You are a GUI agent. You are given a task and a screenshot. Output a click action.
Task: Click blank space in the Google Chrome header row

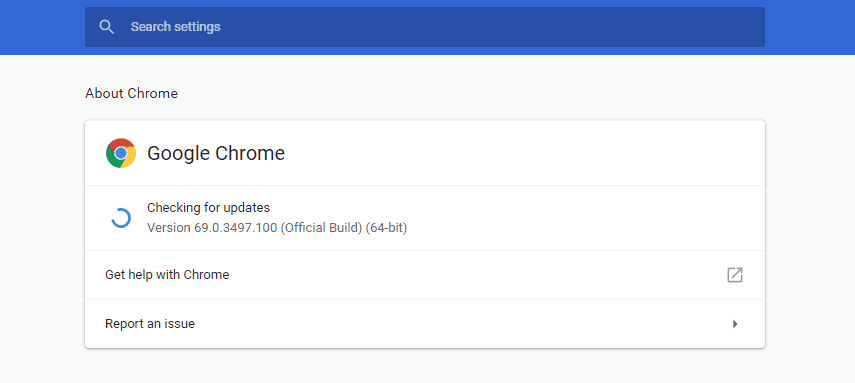(x=518, y=153)
